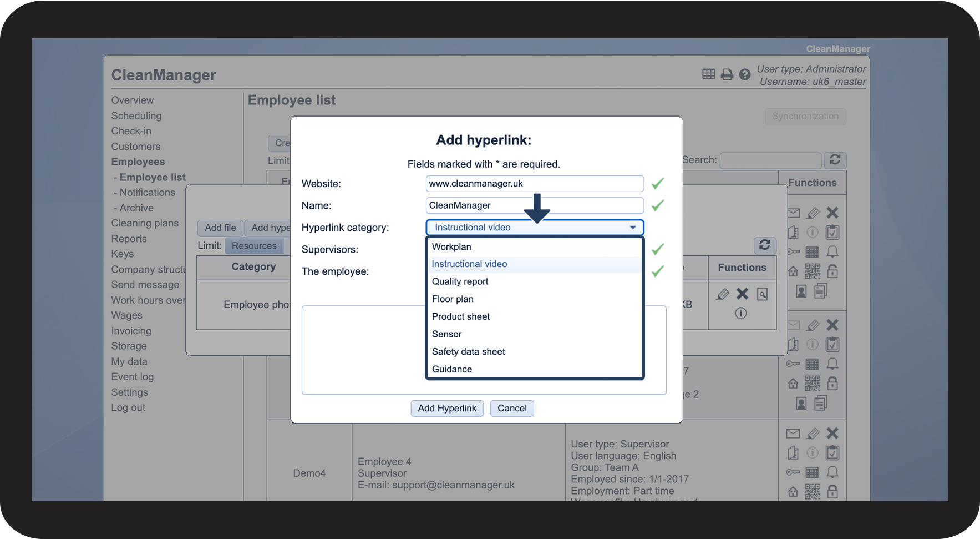Open the Archive submenu item
The image size is (980, 539).
coord(136,208)
